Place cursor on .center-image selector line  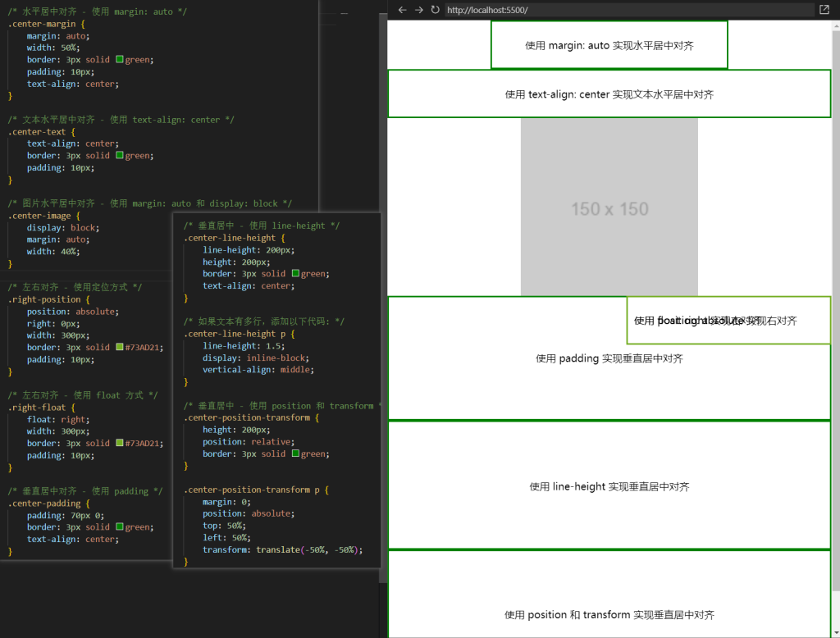point(41,216)
